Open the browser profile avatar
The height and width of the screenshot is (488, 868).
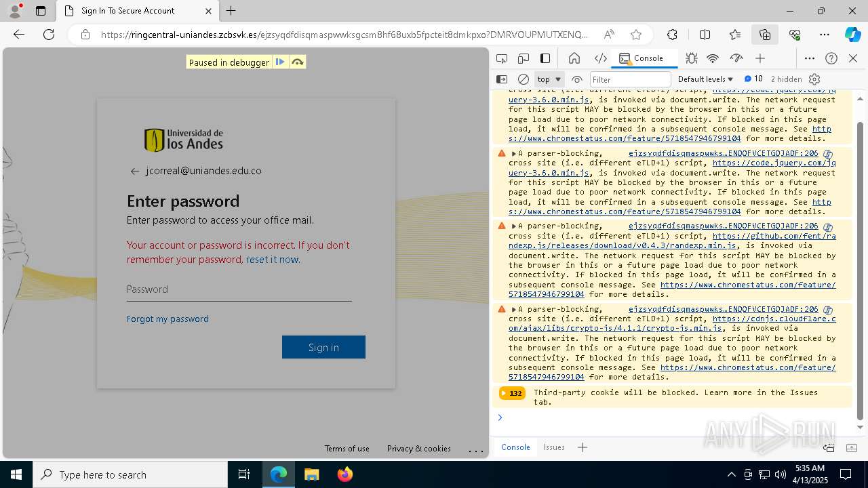coord(15,11)
